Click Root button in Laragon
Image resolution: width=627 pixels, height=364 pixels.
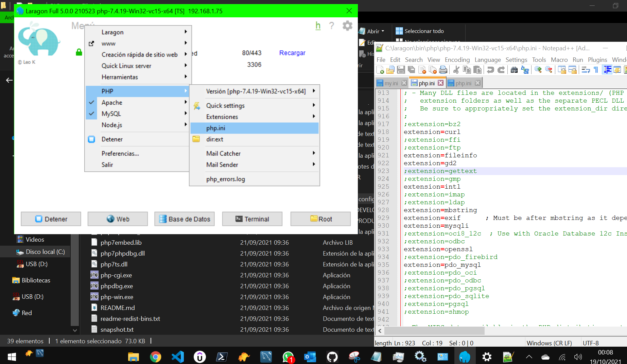click(x=320, y=219)
